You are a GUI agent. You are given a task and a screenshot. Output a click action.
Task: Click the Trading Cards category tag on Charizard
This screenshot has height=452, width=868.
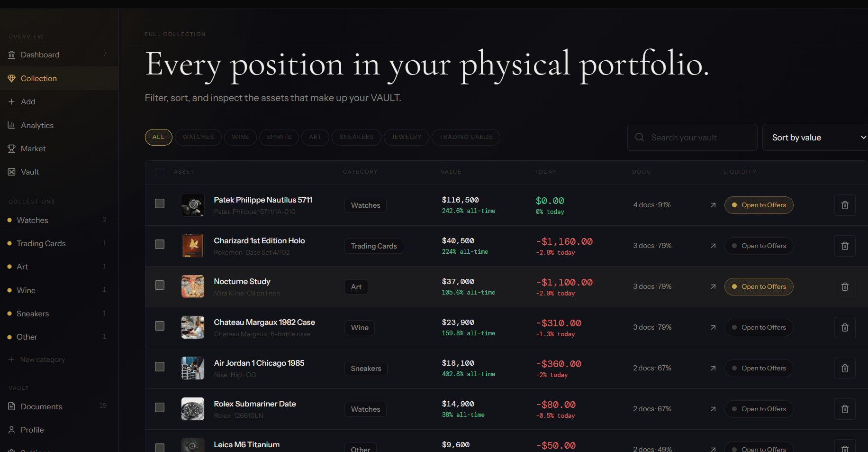[374, 246]
